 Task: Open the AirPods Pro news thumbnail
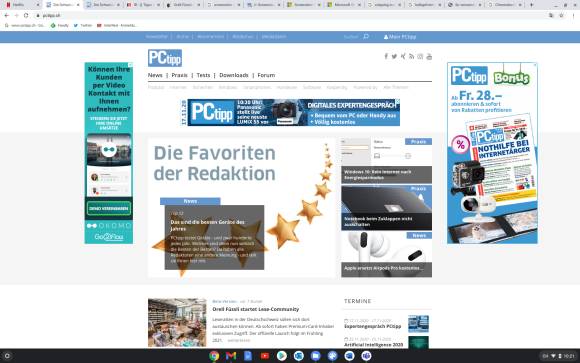tap(387, 254)
